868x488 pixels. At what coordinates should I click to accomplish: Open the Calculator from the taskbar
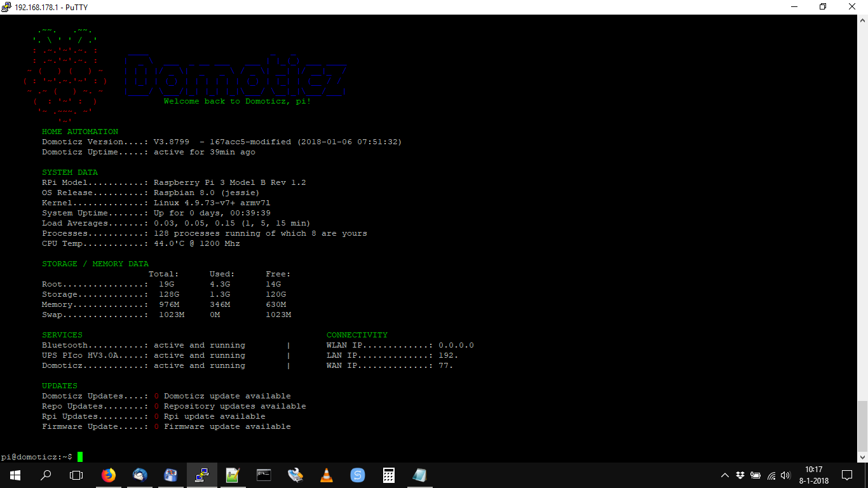(x=389, y=475)
